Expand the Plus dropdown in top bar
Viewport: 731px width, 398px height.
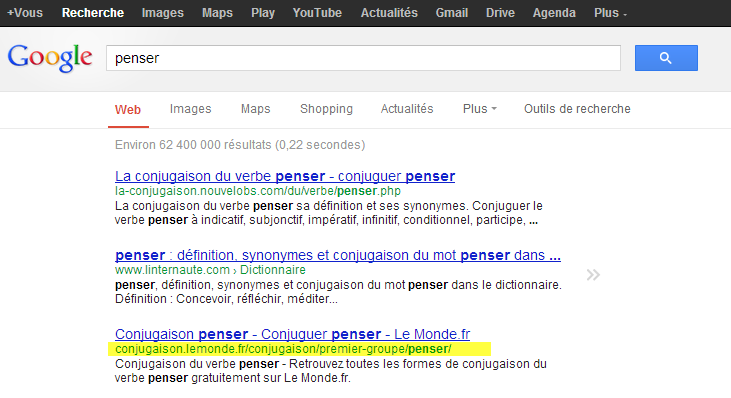tap(610, 13)
